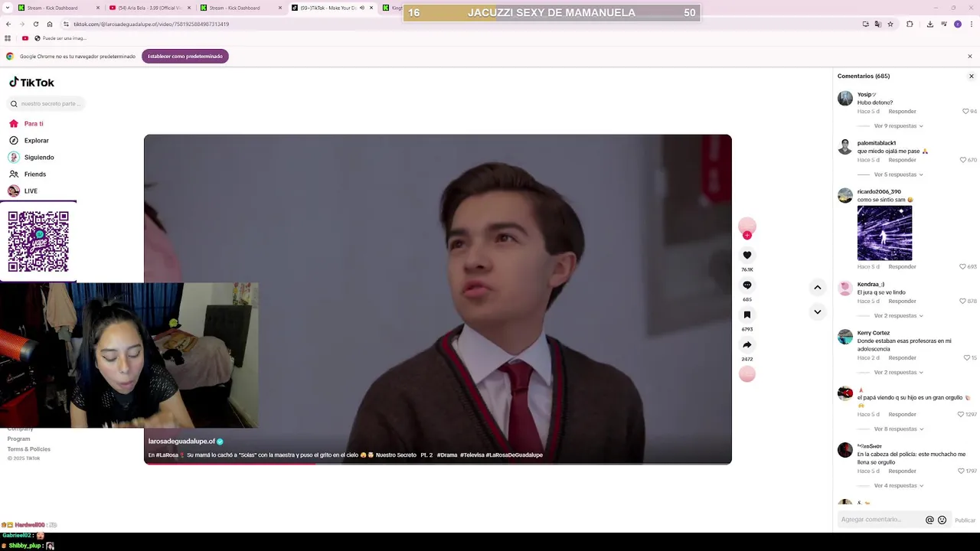Bookmark page with star icon

coord(890,24)
